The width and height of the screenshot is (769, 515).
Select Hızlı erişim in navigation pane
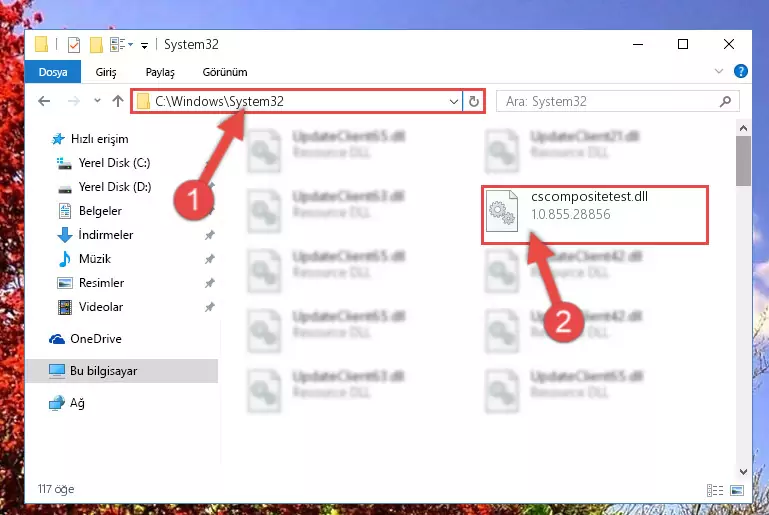click(x=100, y=139)
